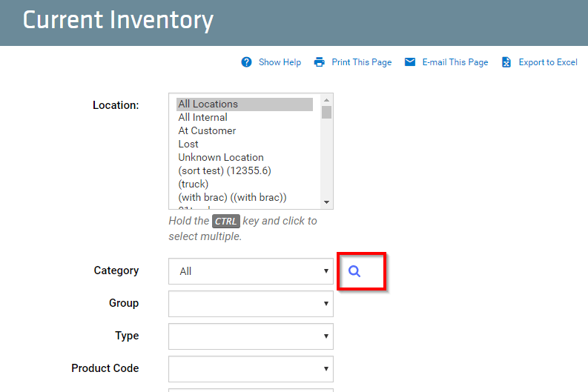Open the Product Code dropdown
The height and width of the screenshot is (392, 588).
pos(251,369)
